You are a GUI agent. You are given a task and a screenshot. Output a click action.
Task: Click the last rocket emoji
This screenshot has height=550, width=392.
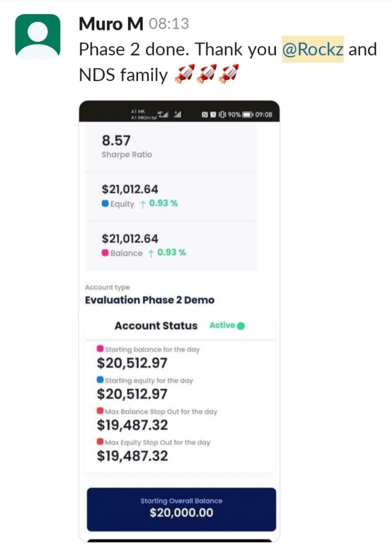click(x=228, y=74)
